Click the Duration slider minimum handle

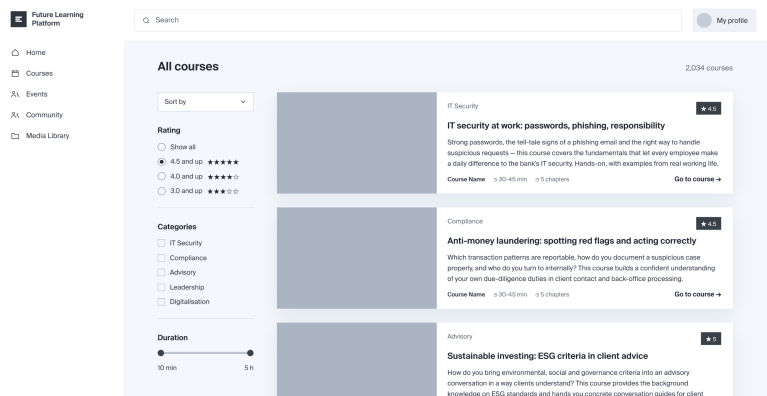coord(161,353)
